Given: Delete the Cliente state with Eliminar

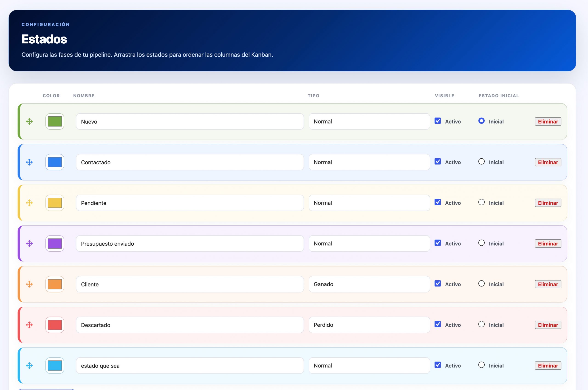Looking at the screenshot, I should (x=548, y=284).
